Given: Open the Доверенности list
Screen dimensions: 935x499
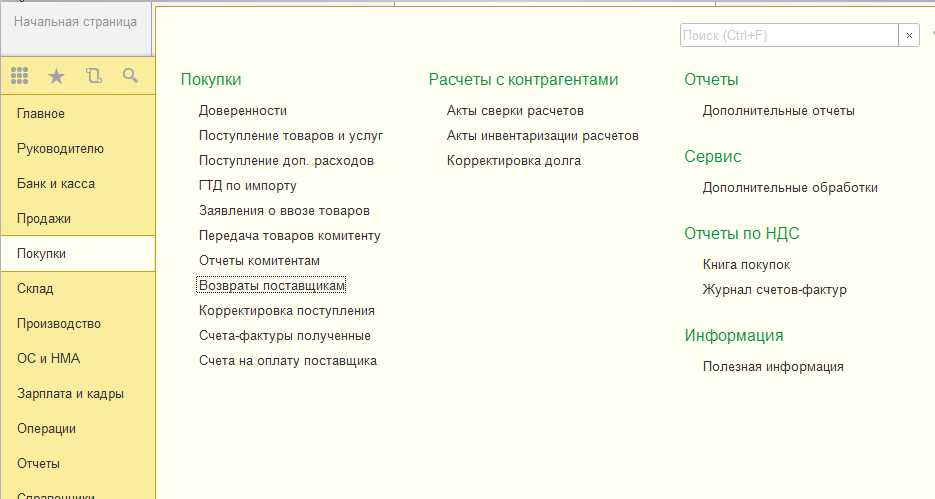Looking at the screenshot, I should 243,111.
